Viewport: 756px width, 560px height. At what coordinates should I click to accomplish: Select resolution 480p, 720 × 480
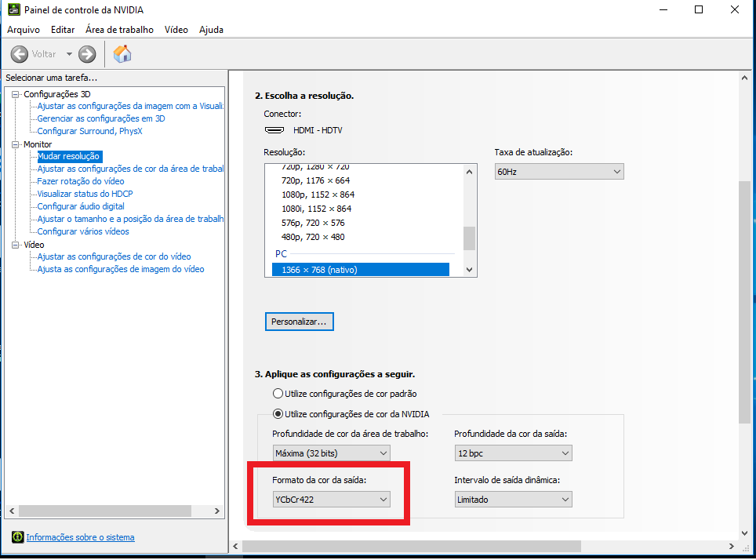pos(313,237)
